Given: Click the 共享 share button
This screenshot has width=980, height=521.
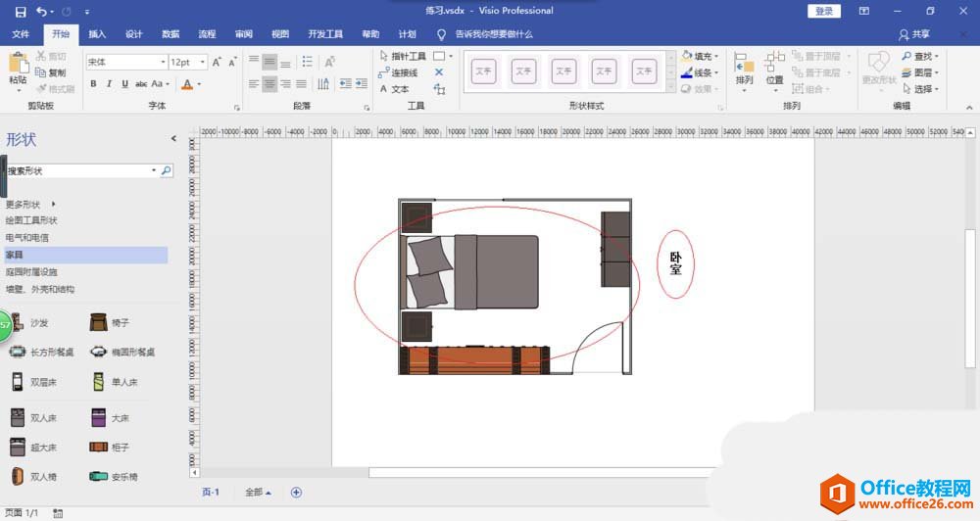Looking at the screenshot, I should point(915,34).
